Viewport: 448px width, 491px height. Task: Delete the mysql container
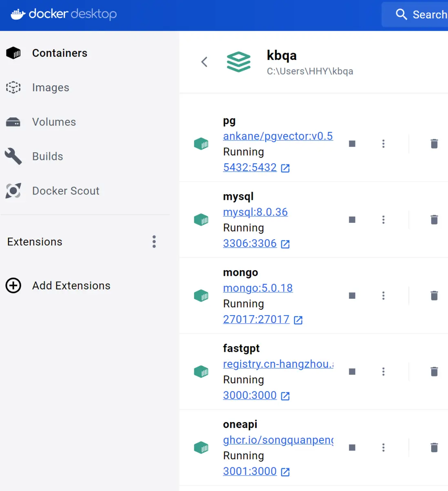click(434, 220)
